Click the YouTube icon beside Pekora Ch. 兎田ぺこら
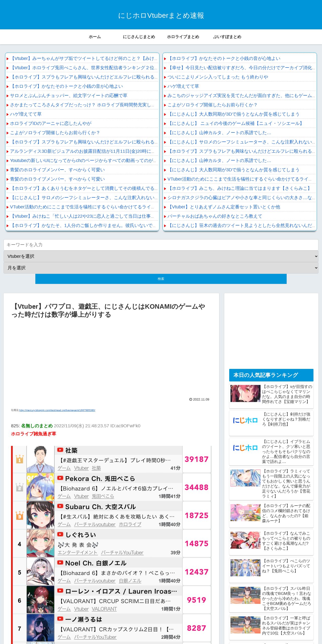Image resolution: width=322 pixels, height=644 pixels. 60,478
